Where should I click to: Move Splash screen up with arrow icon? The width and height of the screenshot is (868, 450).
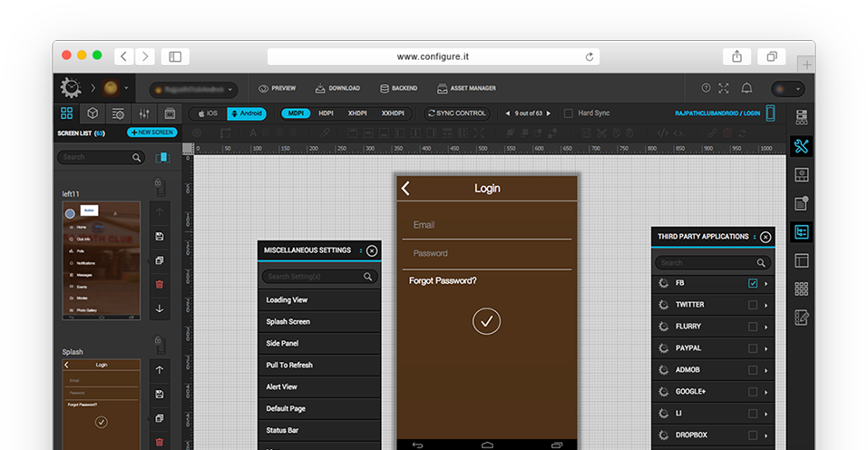point(160,370)
